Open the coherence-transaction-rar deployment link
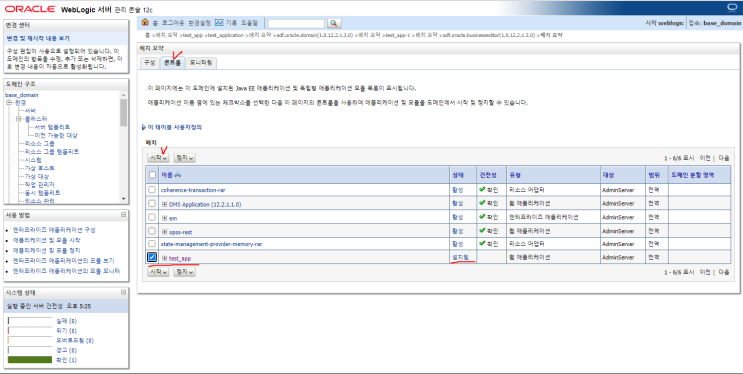 click(x=193, y=190)
